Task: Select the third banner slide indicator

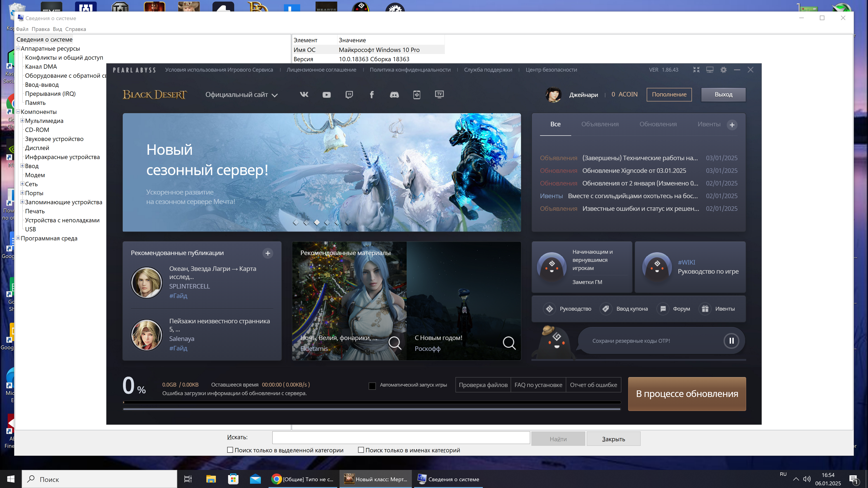Action: point(317,222)
